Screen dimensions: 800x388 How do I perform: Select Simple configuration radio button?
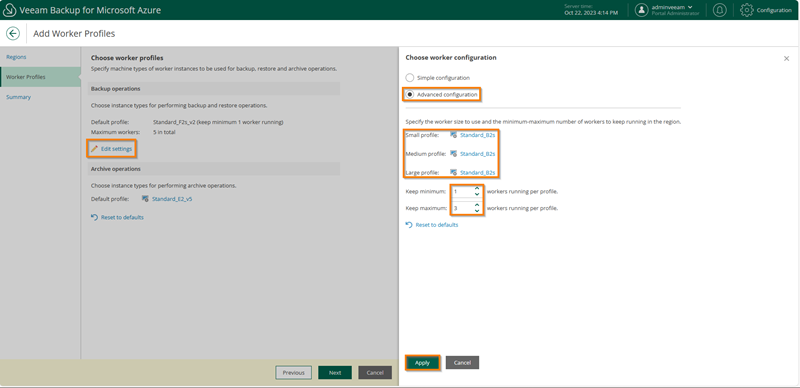point(409,78)
